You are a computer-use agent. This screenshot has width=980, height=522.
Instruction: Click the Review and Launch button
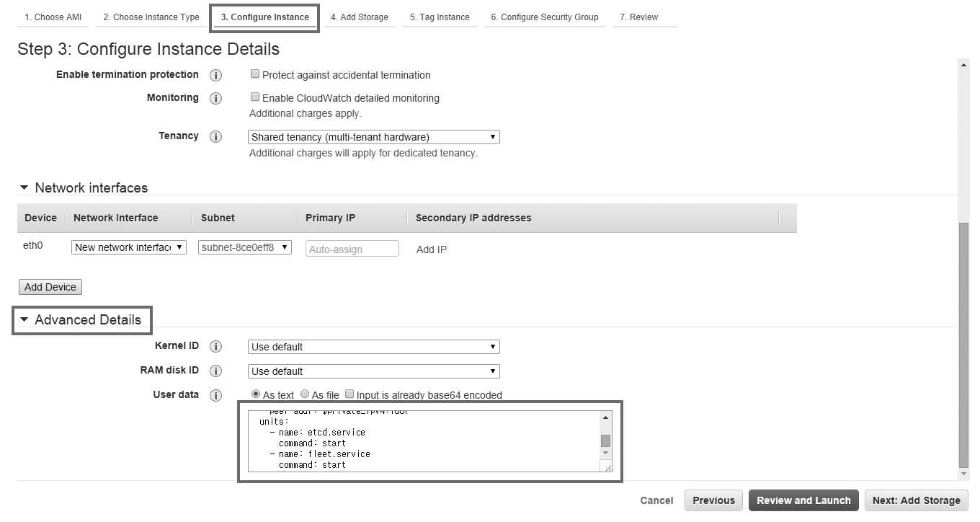[803, 500]
